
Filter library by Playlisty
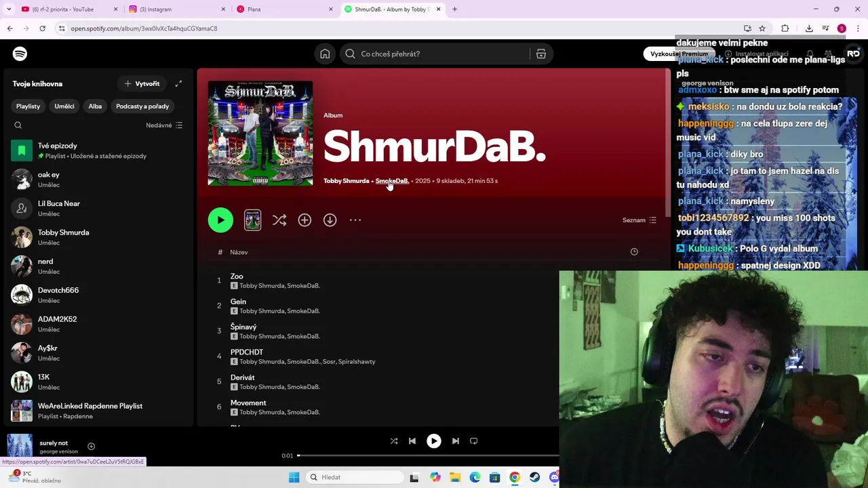(x=28, y=106)
